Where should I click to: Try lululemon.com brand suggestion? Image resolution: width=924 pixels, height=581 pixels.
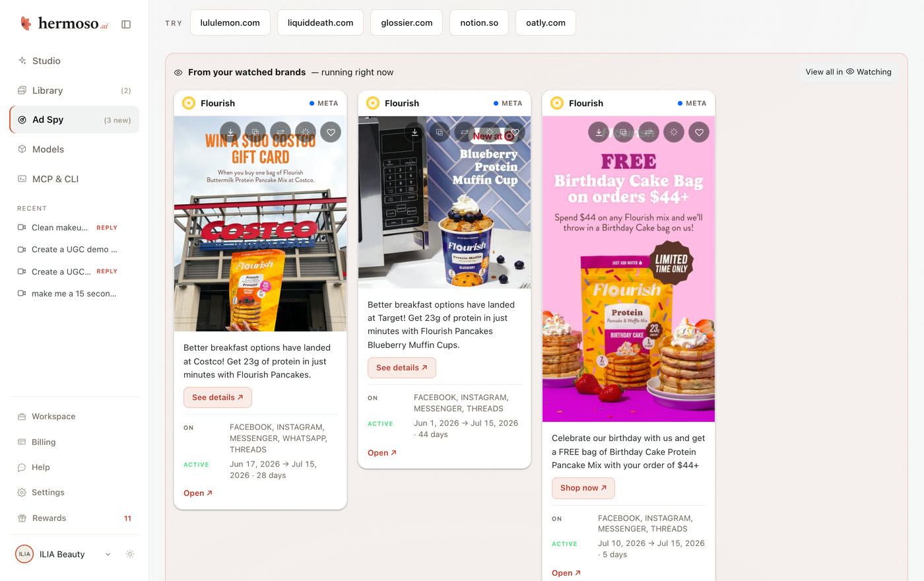[230, 22]
